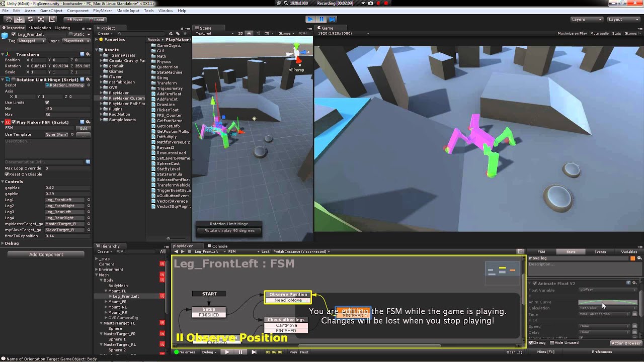The image size is (644, 362).
Task: Select the Rect transform tool
Action: pyautogui.click(x=51, y=19)
